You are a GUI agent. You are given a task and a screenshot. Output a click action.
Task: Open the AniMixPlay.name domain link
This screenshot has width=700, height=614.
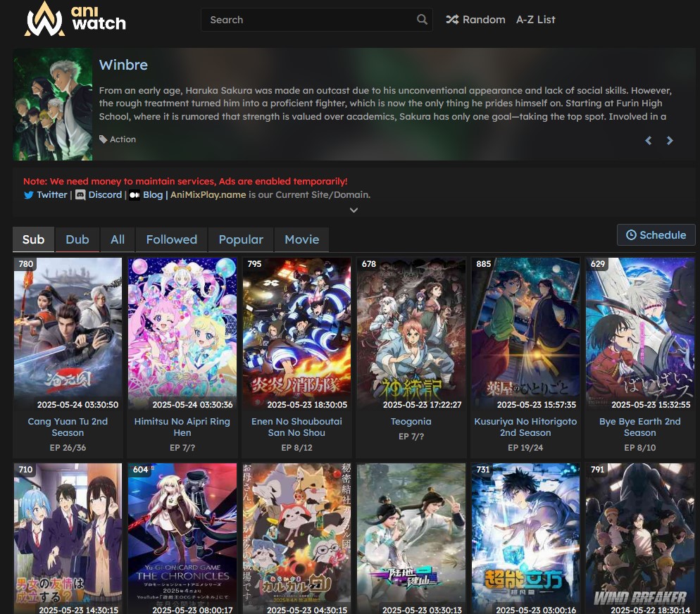(208, 195)
